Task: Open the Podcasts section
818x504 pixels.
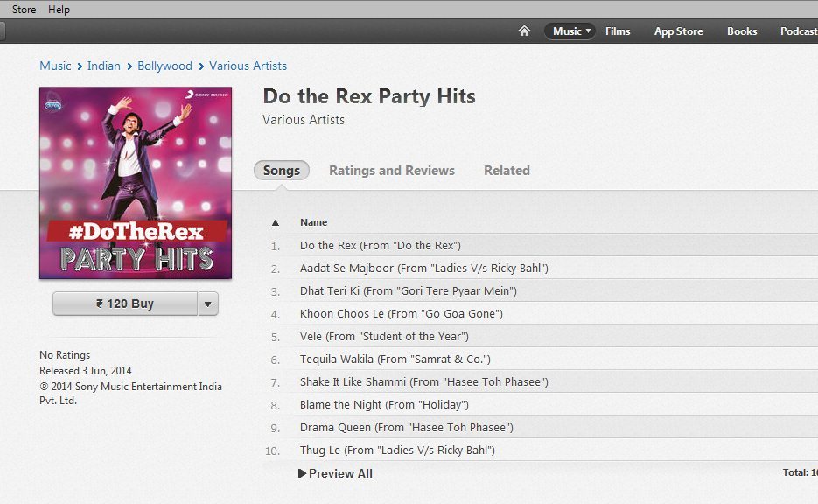Action: (799, 31)
